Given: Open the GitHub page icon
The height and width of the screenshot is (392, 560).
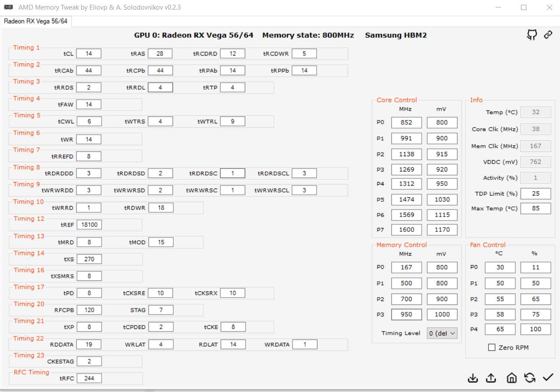Looking at the screenshot, I should click(x=532, y=35).
